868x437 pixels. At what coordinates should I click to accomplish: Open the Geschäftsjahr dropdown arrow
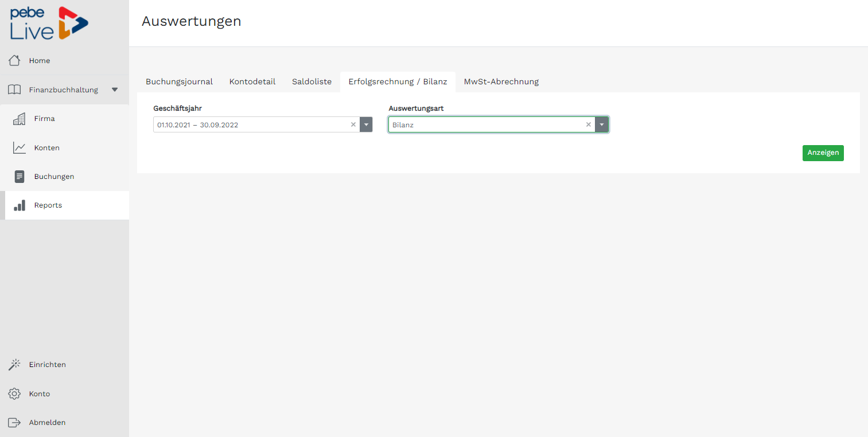(x=366, y=124)
